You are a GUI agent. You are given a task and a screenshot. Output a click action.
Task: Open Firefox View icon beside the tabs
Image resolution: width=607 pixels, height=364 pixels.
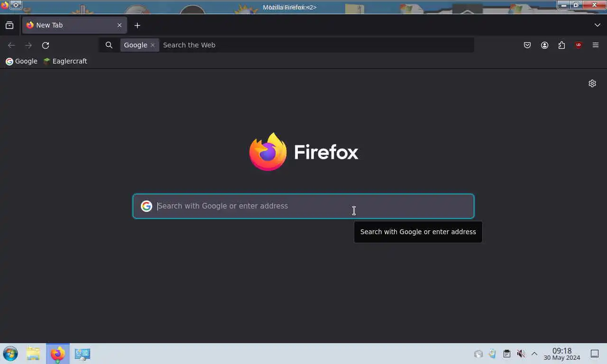coord(9,25)
